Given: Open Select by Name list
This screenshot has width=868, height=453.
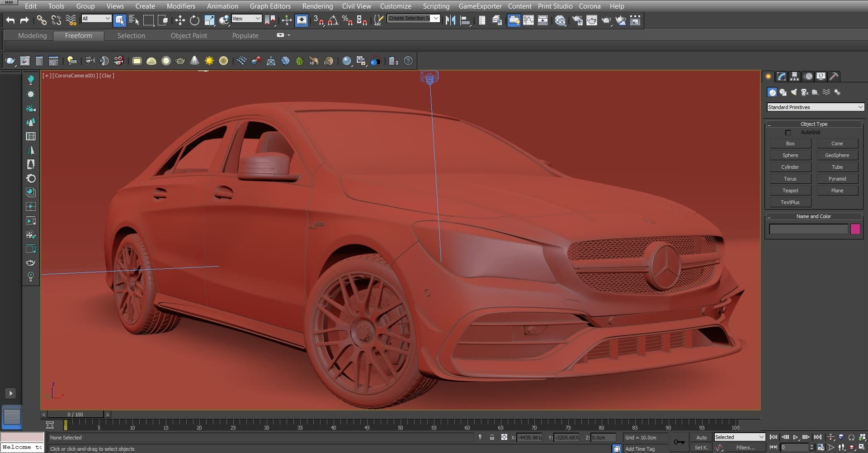Looking at the screenshot, I should pyautogui.click(x=134, y=20).
